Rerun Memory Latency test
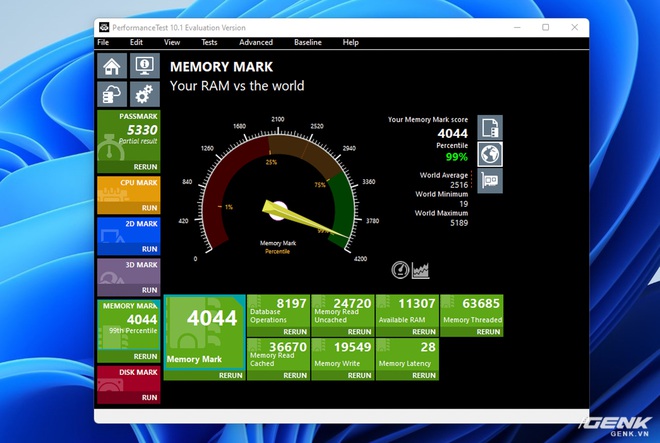The width and height of the screenshot is (660, 443). (423, 375)
